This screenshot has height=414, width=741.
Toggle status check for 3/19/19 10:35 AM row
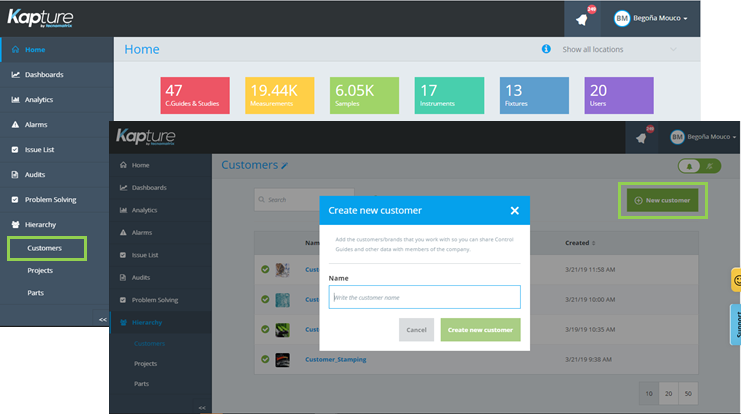tap(265, 329)
